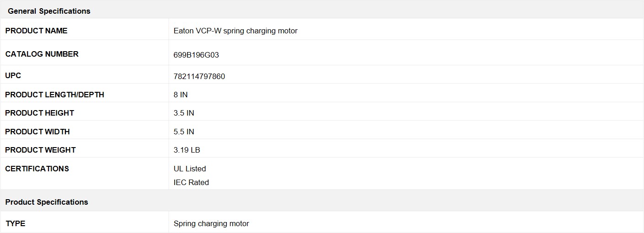Click the CERTIFICATIONS label
The height and width of the screenshot is (233, 644).
pyautogui.click(x=37, y=169)
